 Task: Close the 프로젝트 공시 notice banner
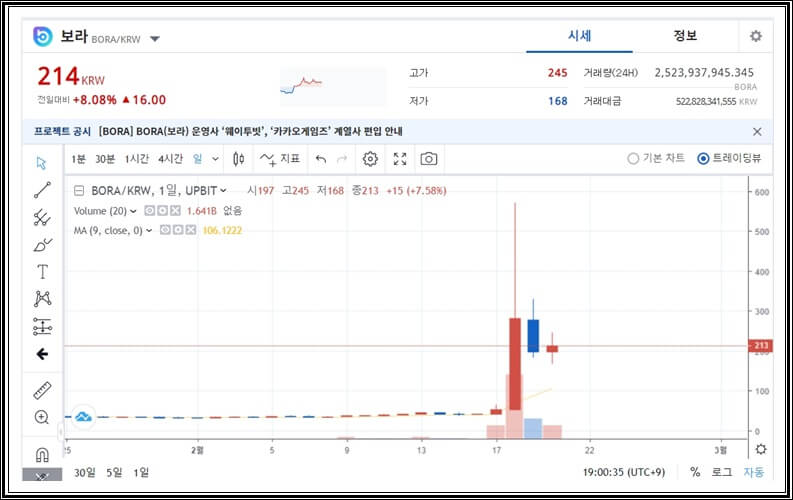click(757, 132)
